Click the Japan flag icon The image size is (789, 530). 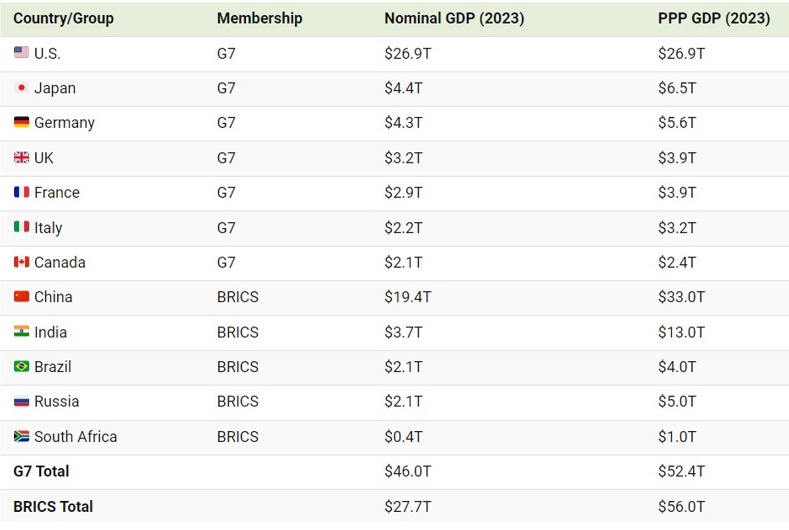(21, 88)
